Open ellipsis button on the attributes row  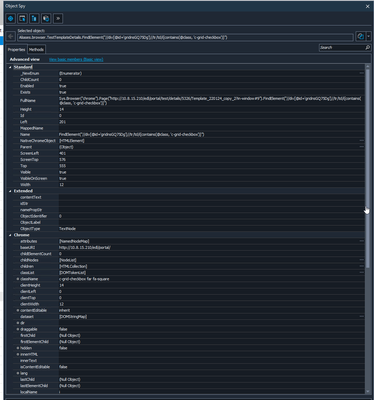pyautogui.click(x=361, y=241)
